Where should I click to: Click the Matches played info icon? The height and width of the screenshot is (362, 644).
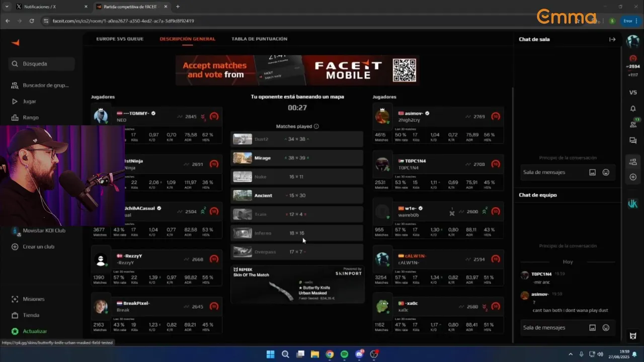click(316, 126)
